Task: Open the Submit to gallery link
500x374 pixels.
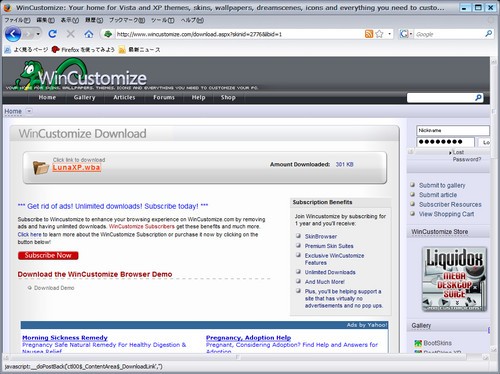Action: click(x=442, y=185)
